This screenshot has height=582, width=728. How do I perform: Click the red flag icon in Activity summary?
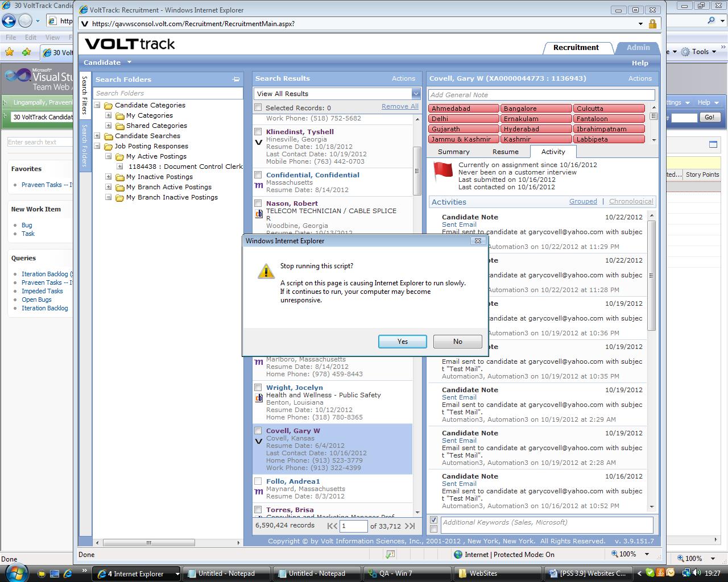442,171
